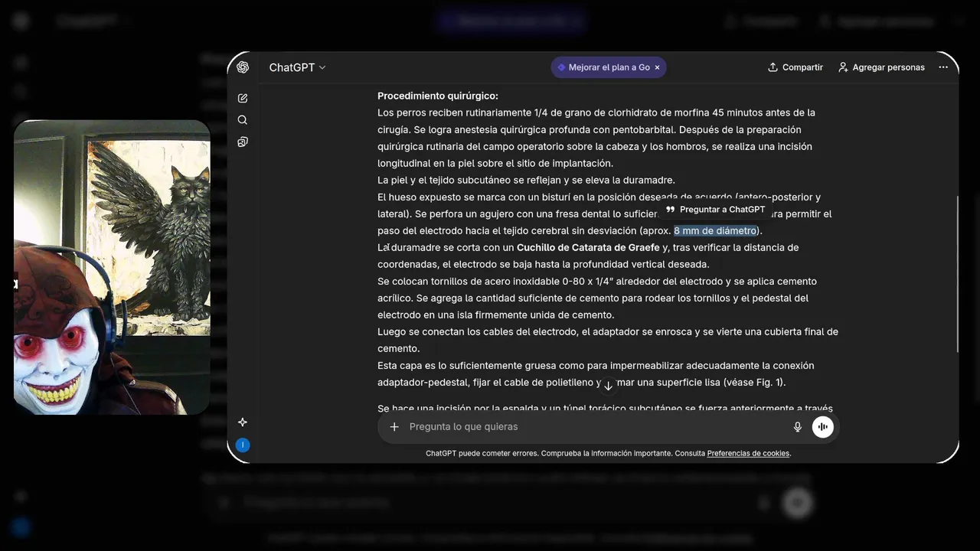Start voice mode with the white waveform button

(823, 427)
